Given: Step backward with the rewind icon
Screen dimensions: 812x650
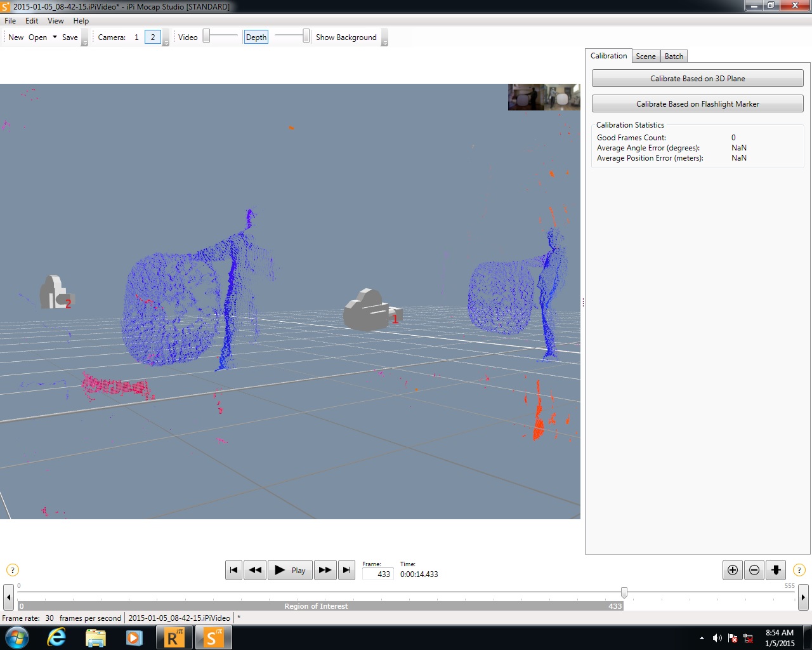Looking at the screenshot, I should [x=255, y=570].
